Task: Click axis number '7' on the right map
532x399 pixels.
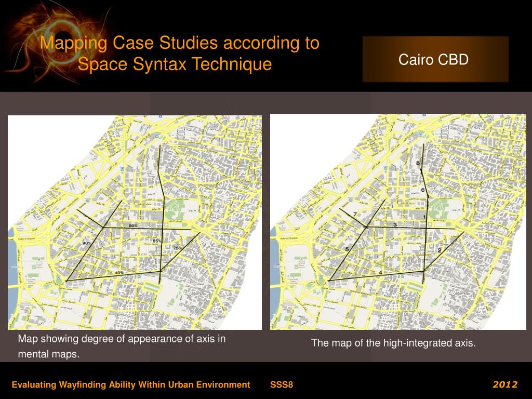Action: 355,215
